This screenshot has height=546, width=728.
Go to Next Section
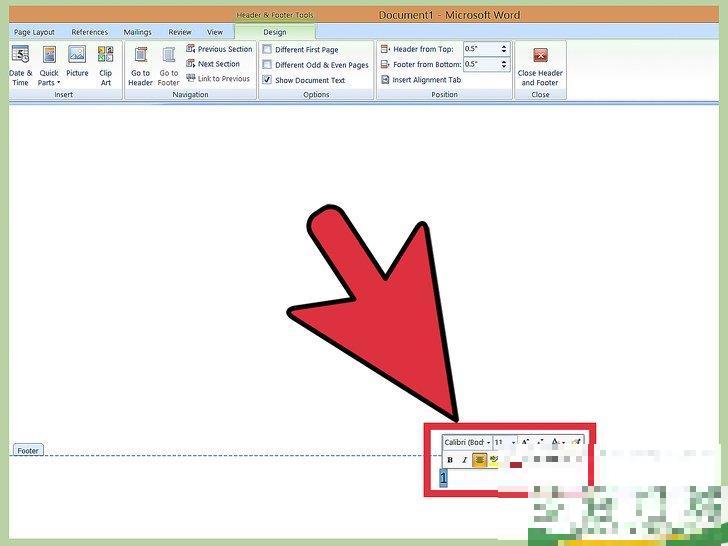point(213,64)
